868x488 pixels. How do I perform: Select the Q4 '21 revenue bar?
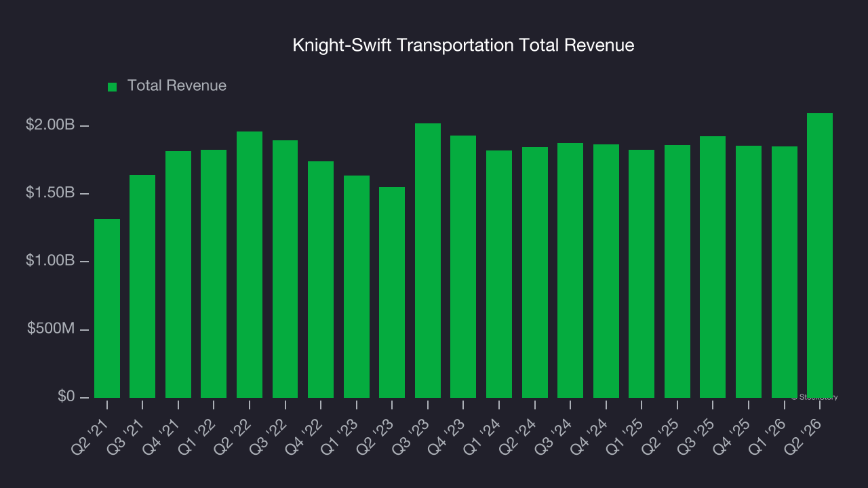178,274
